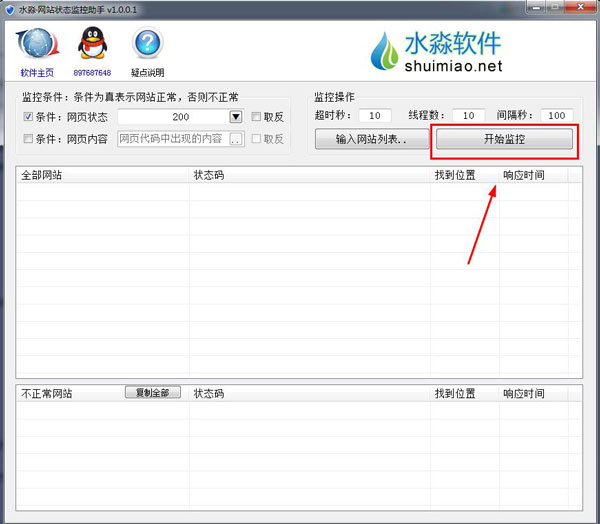The height and width of the screenshot is (524, 600).
Task: Open the 软件主页 globe icon
Action: 37,47
